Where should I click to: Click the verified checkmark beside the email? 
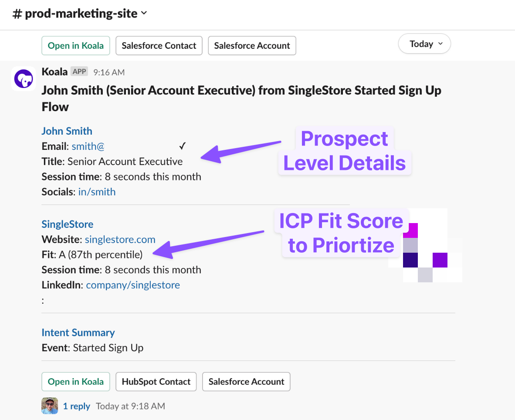click(183, 146)
